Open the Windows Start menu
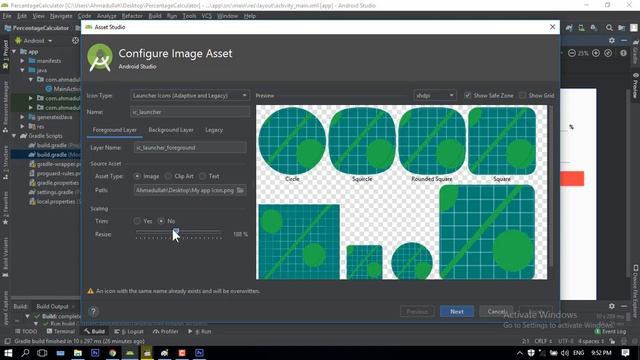The image size is (640, 360). click(x=8, y=353)
